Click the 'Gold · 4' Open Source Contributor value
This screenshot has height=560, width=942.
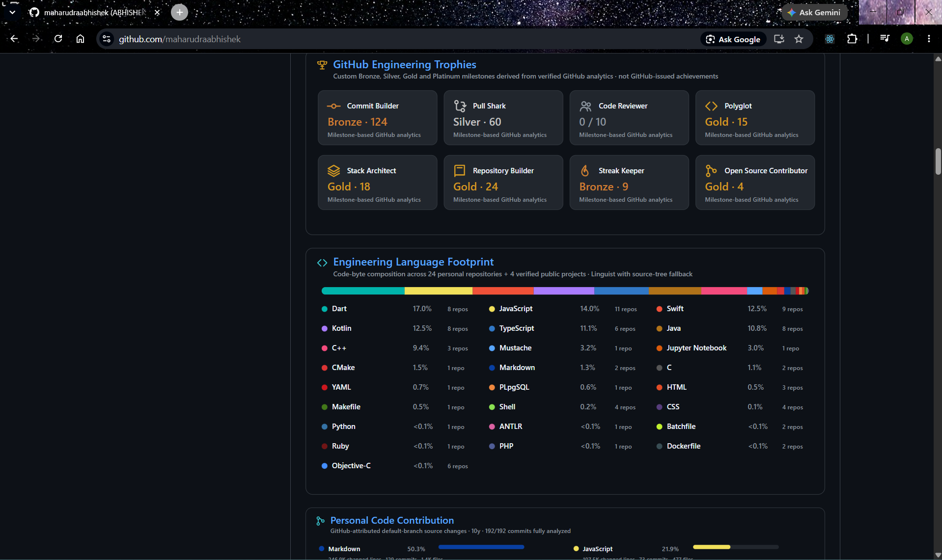[724, 187]
